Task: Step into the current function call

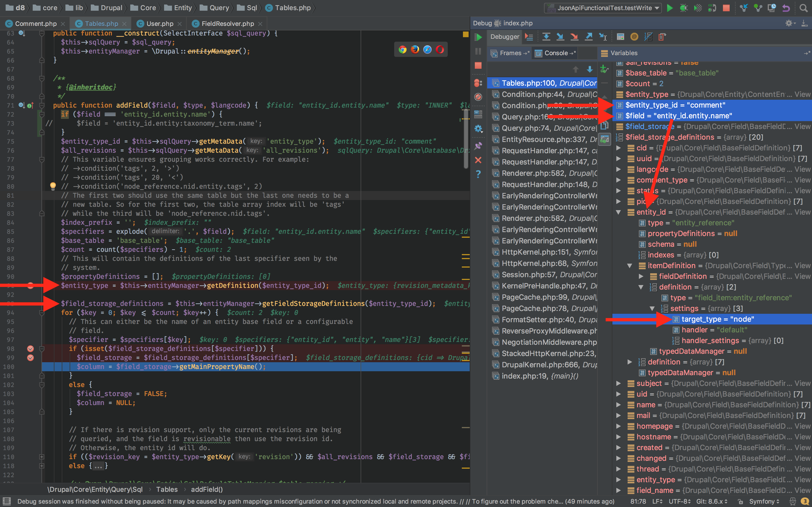Action: [x=560, y=37]
